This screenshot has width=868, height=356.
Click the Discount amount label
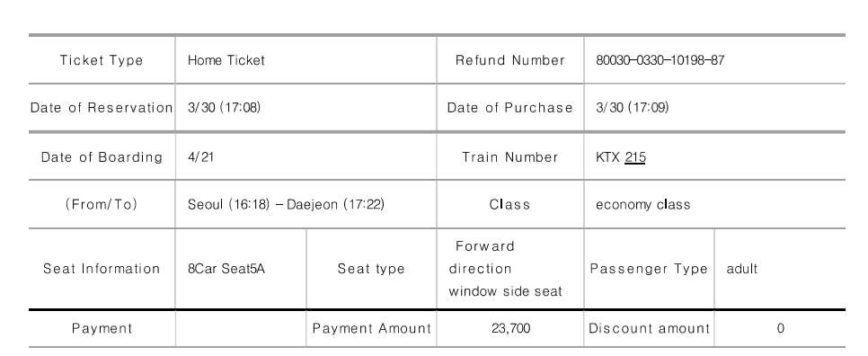(649, 328)
